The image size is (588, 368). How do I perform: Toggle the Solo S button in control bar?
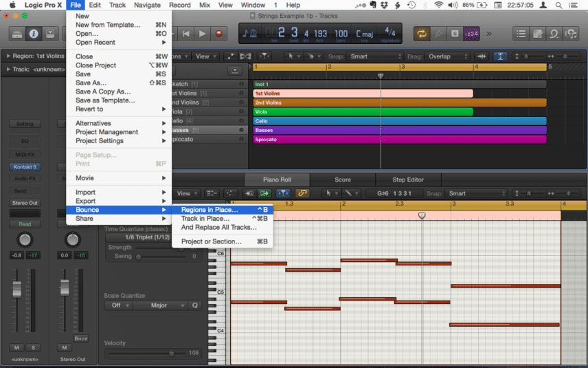pos(455,34)
